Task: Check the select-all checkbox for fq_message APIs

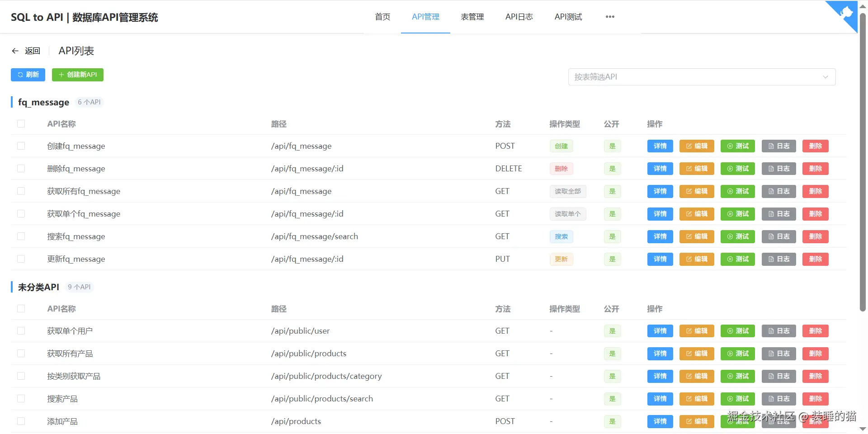Action: [21, 123]
